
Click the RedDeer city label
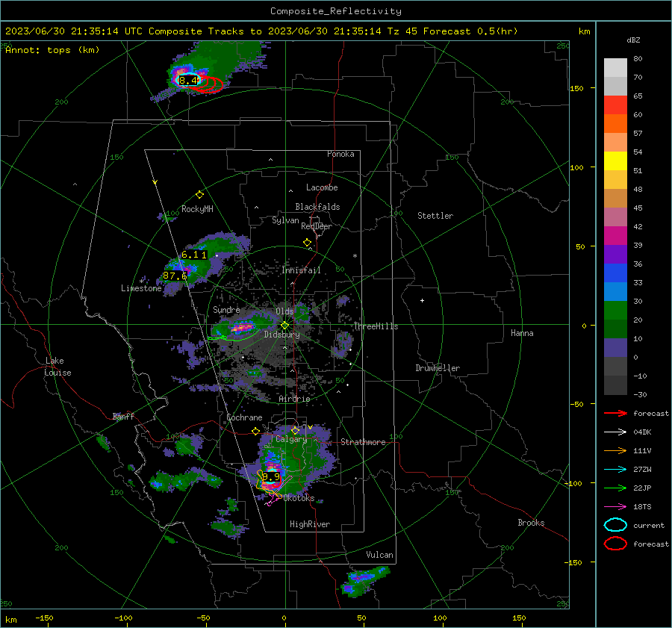click(317, 226)
